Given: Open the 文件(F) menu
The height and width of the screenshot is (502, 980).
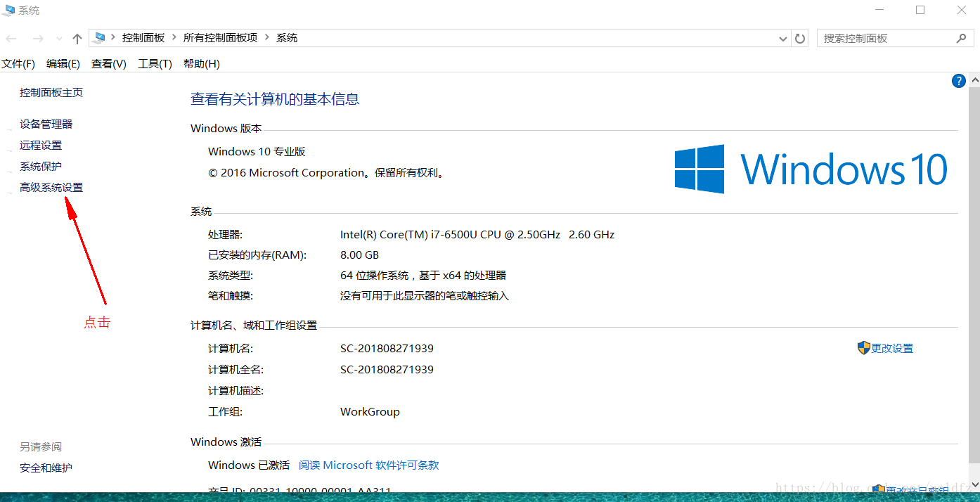Looking at the screenshot, I should point(18,64).
